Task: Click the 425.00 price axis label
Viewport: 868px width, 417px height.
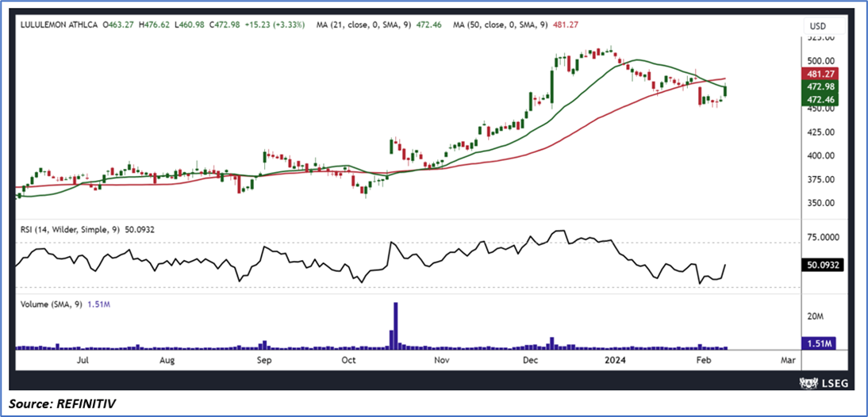Action: click(x=820, y=132)
